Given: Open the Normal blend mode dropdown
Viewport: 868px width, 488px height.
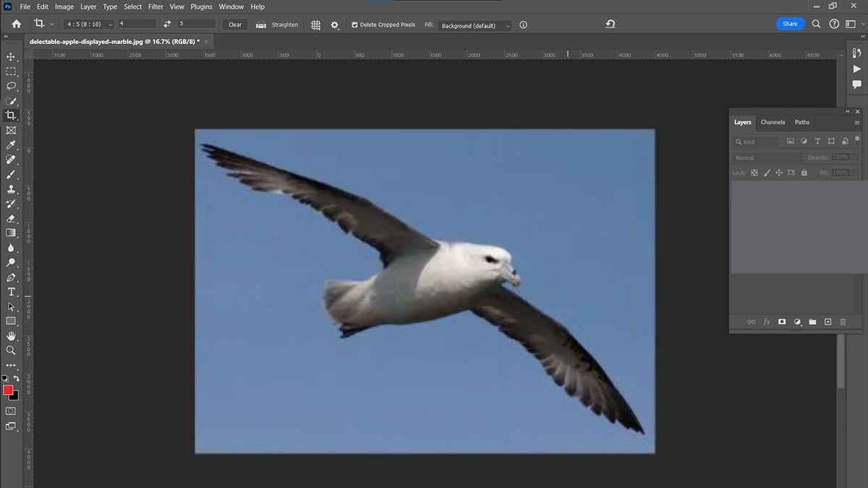Looking at the screenshot, I should 767,158.
